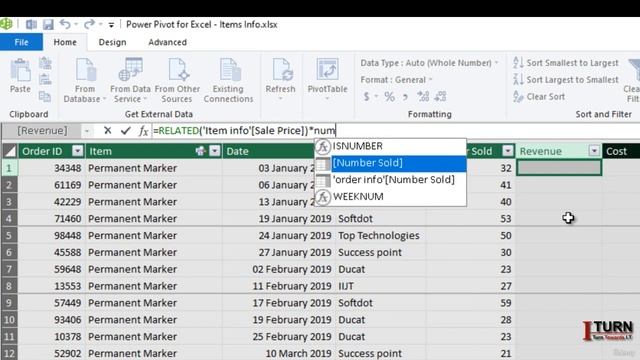Open the Number Sold column filter dropdown

pyautogui.click(x=508, y=151)
